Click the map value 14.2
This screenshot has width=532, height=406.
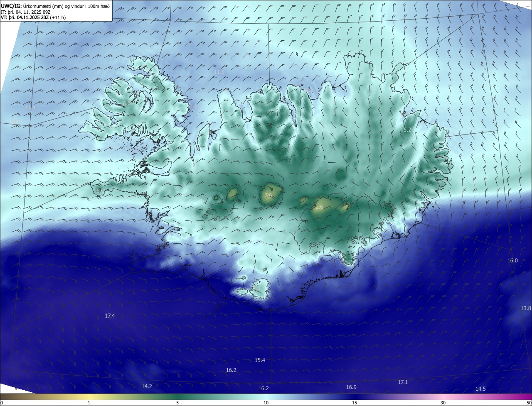pyautogui.click(x=147, y=386)
